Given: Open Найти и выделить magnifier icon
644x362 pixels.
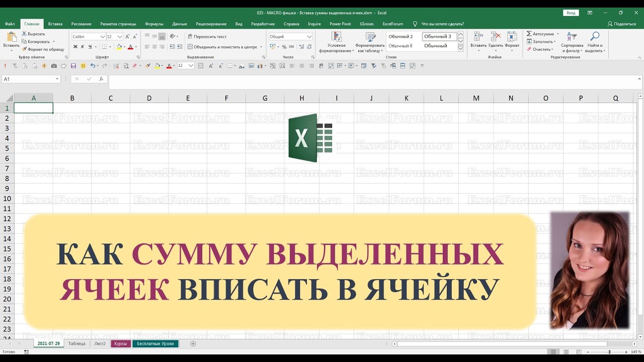Looking at the screenshot, I should [595, 36].
